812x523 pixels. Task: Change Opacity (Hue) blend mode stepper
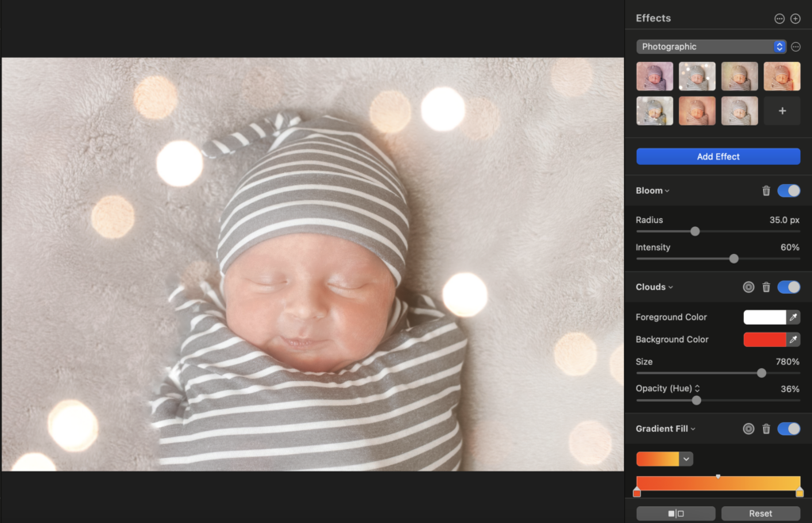coord(698,389)
